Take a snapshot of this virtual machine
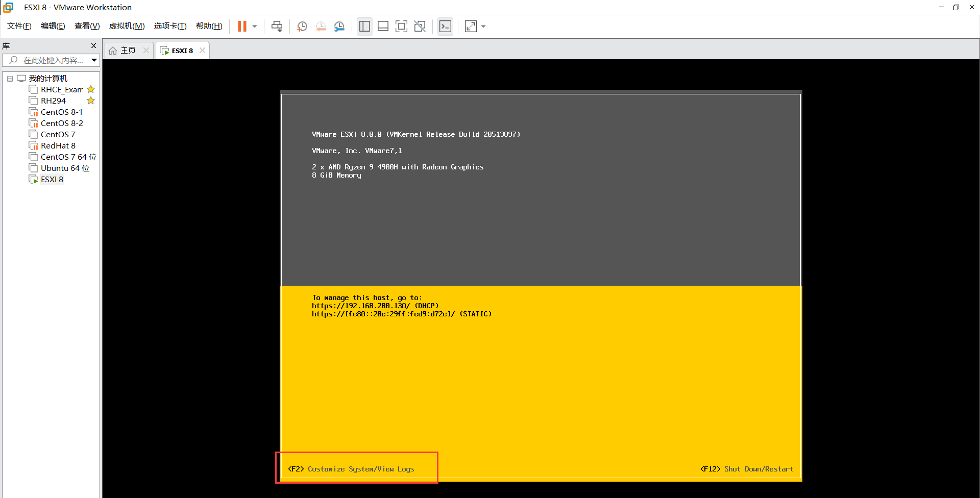Screen dimensions: 980x498 click(302, 27)
